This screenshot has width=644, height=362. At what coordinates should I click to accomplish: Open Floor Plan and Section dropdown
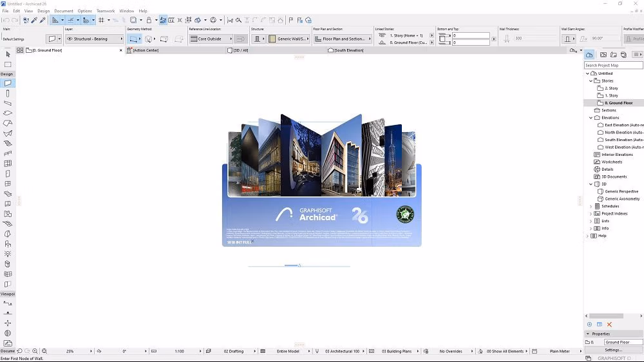click(343, 39)
